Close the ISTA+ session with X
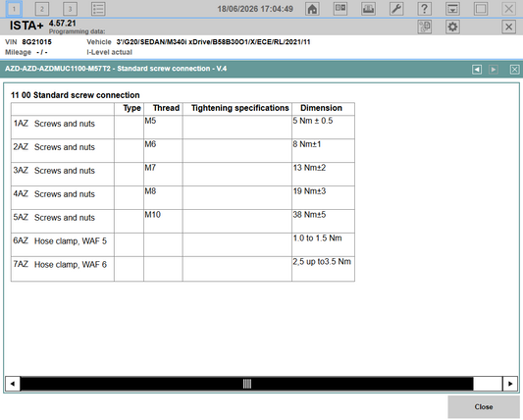 click(508, 26)
